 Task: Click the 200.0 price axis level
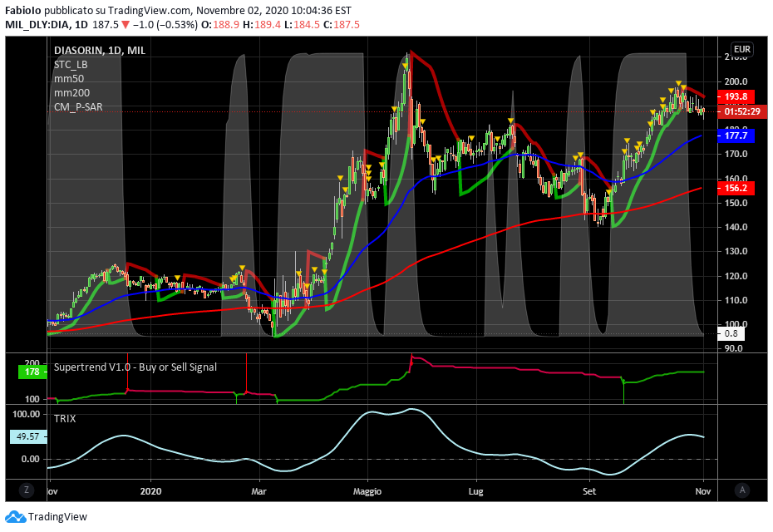(736, 81)
